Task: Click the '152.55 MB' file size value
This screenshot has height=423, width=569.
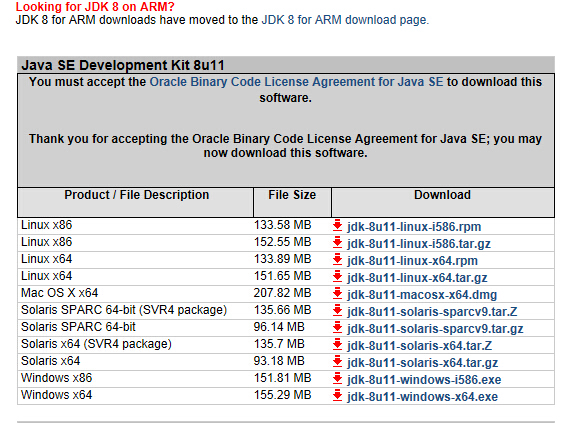Action: [282, 242]
